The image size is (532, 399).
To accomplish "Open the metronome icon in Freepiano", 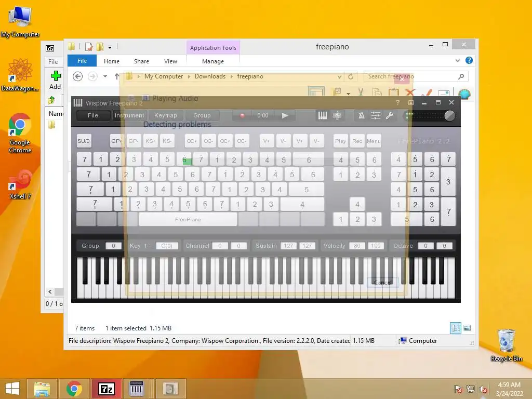I will click(x=362, y=116).
